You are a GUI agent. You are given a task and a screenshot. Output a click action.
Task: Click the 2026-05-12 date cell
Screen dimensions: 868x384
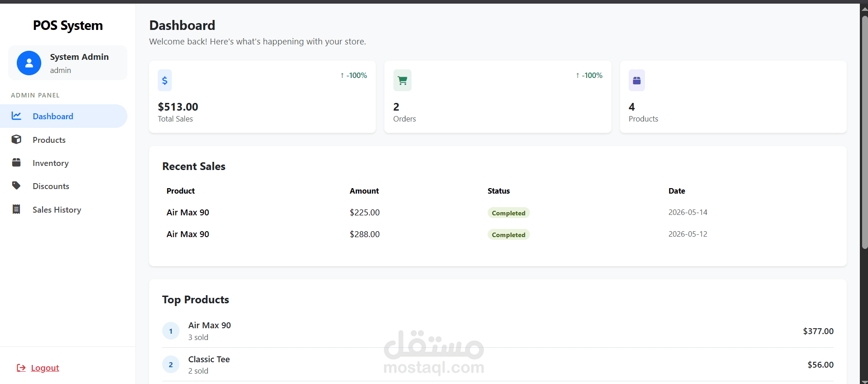[x=688, y=234]
